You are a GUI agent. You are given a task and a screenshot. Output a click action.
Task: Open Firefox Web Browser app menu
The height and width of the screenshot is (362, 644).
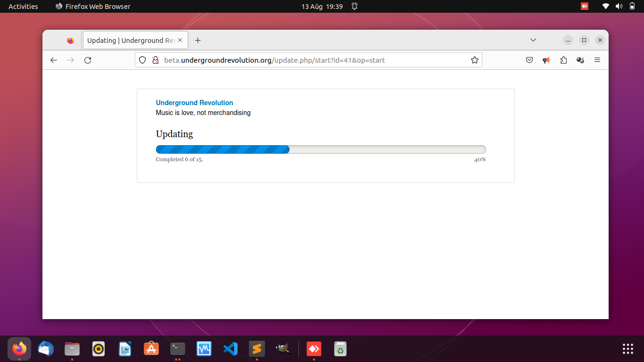(93, 6)
